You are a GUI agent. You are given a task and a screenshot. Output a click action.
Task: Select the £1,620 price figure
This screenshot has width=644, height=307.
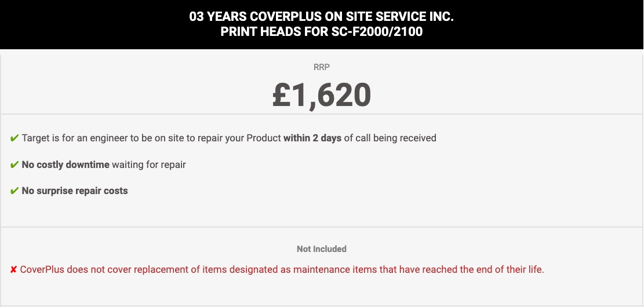[322, 95]
